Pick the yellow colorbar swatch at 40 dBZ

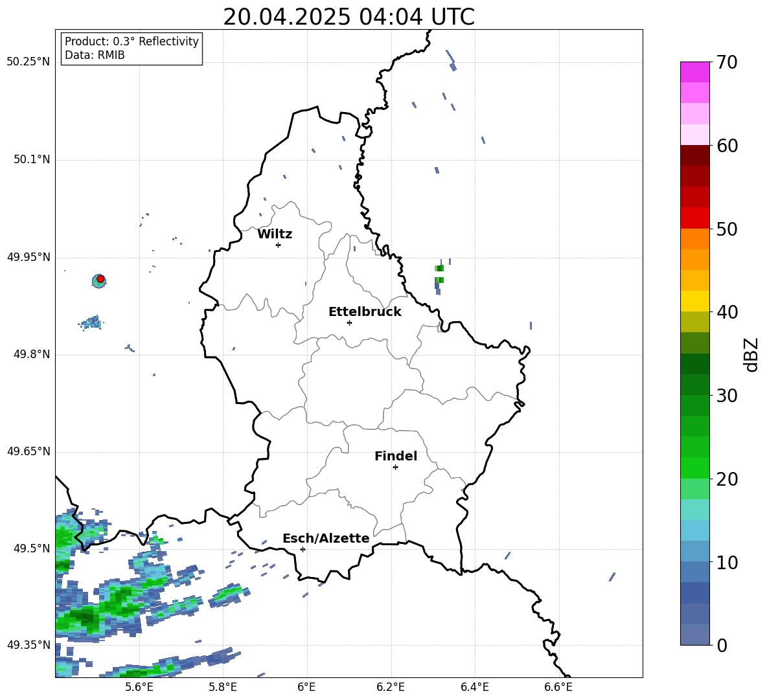(694, 301)
